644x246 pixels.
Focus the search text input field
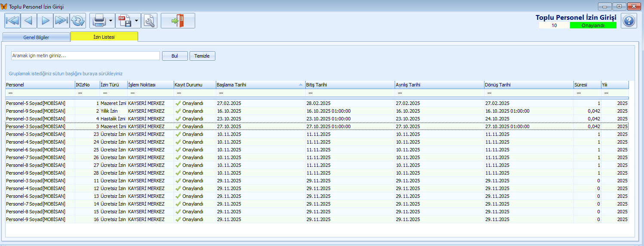(85, 56)
